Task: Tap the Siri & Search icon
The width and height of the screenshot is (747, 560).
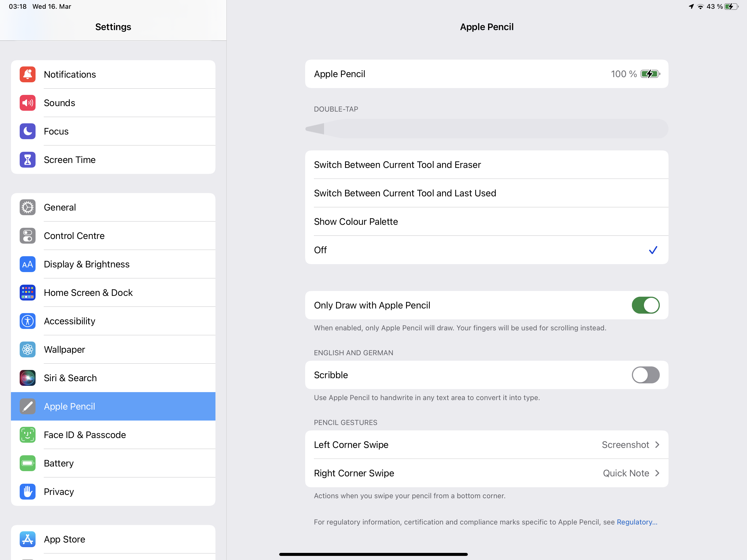Action: 27,378
